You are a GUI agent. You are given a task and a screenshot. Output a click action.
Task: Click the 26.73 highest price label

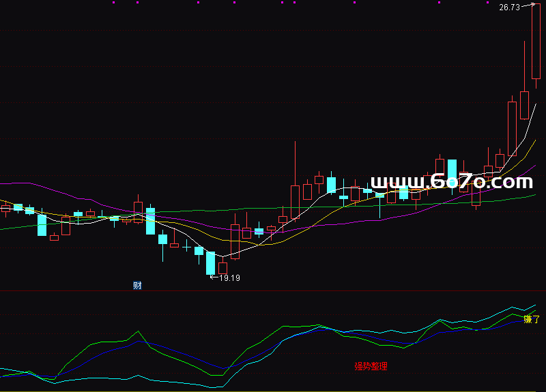508,7
